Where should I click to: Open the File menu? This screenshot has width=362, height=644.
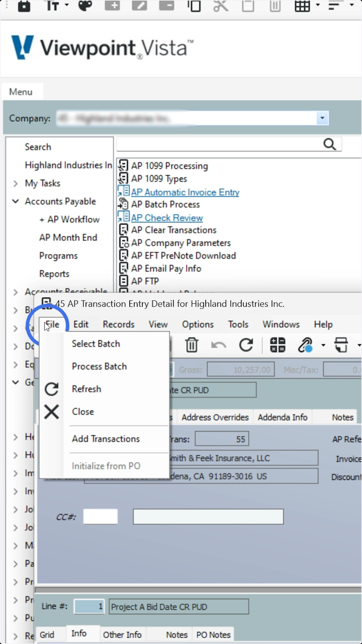click(52, 325)
